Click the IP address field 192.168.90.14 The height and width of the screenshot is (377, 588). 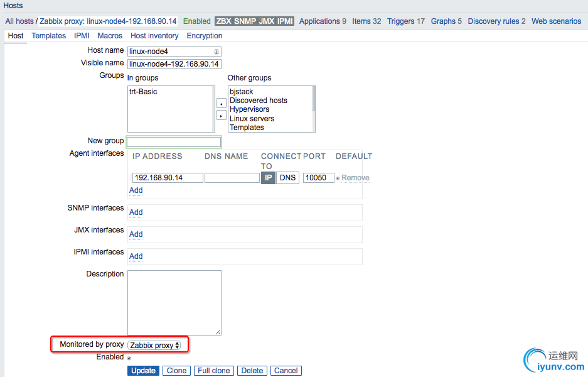click(x=168, y=178)
